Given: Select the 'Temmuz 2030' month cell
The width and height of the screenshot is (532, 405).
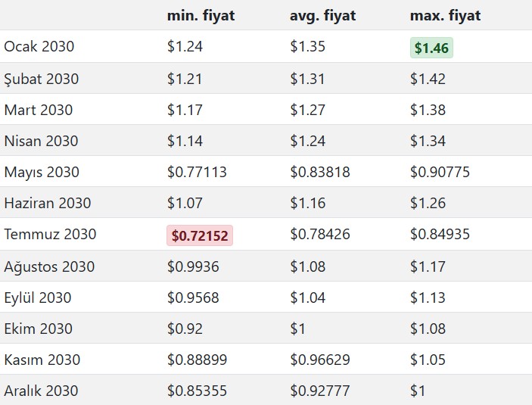Looking at the screenshot, I should pos(50,234).
